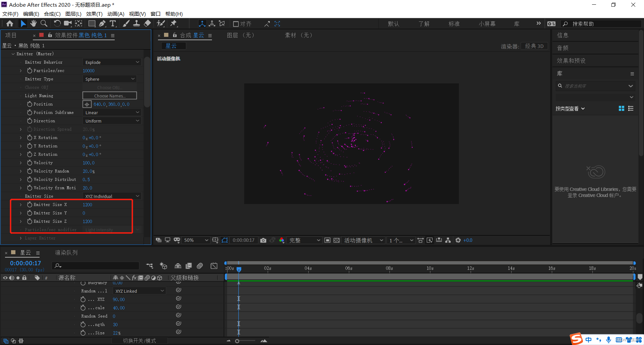This screenshot has height=345, width=644.
Task: Toggle Emitter Size X stopwatch
Action: point(30,205)
